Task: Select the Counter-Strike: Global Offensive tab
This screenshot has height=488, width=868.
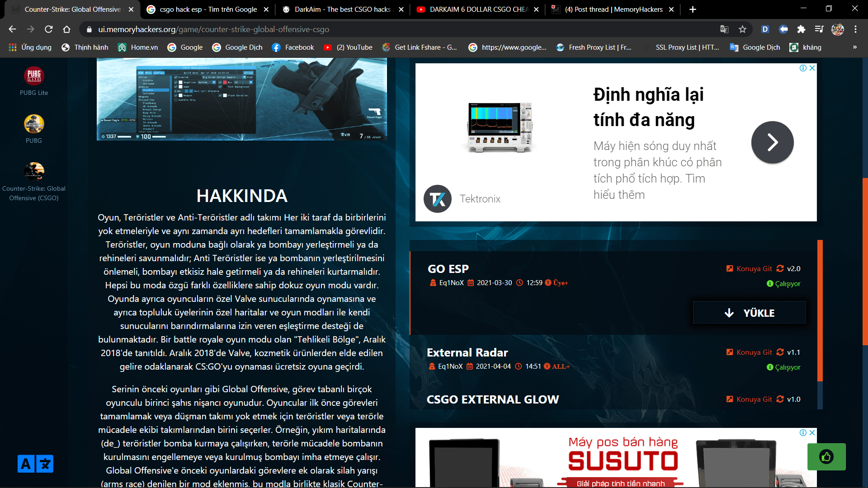Action: point(72,9)
